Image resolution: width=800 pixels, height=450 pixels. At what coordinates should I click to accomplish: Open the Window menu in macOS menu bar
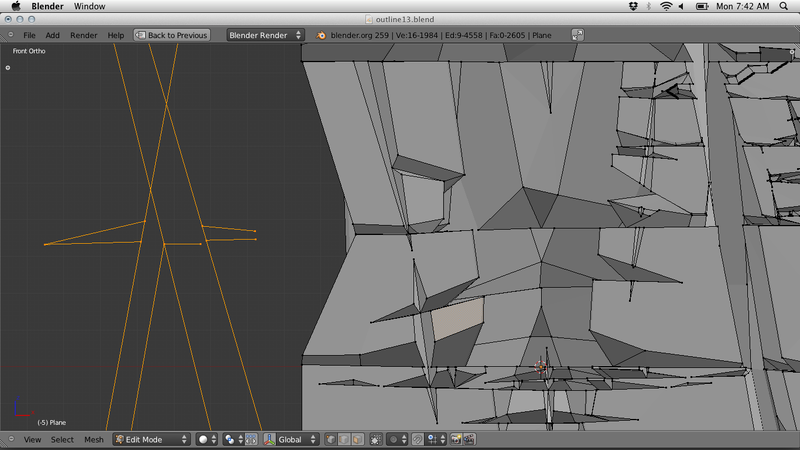89,6
